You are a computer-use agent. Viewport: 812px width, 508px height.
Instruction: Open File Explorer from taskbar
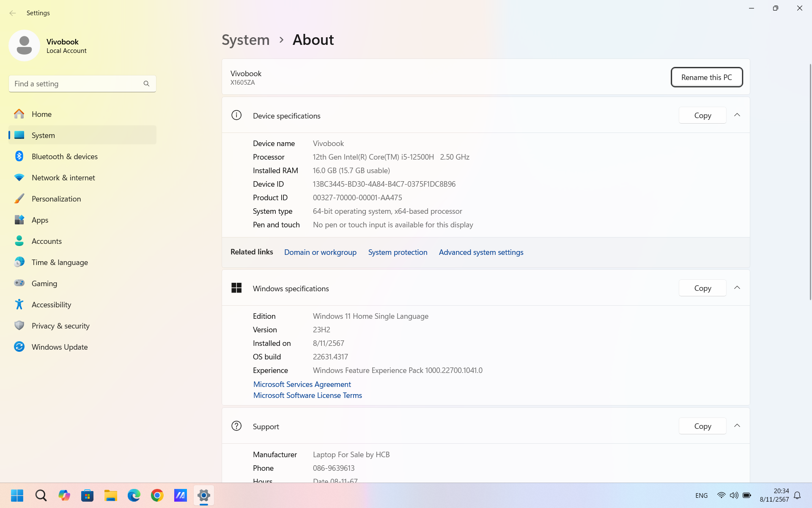111,495
